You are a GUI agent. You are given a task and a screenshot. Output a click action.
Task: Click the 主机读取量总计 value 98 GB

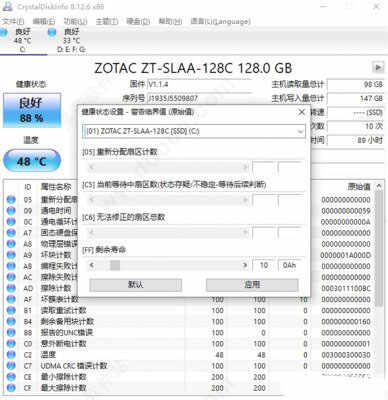pos(356,84)
